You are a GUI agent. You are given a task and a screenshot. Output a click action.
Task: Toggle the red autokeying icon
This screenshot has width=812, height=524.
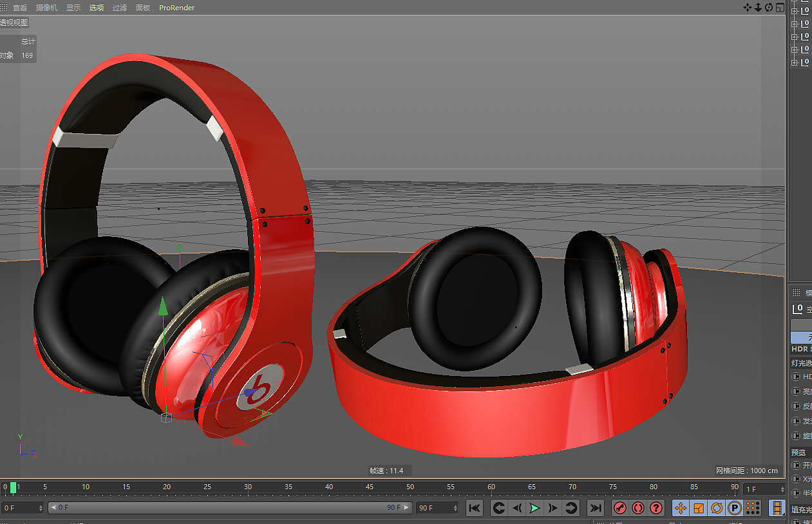[638, 508]
